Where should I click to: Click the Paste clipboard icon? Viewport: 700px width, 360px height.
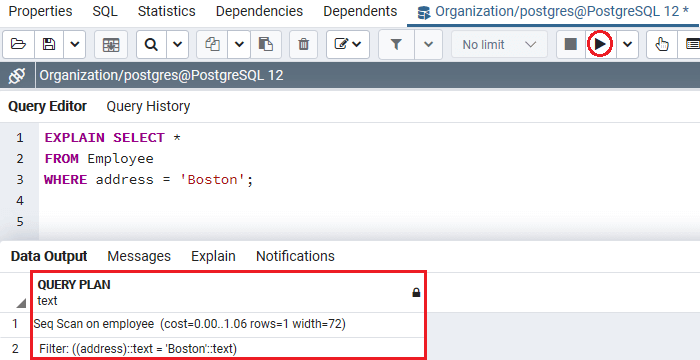266,44
